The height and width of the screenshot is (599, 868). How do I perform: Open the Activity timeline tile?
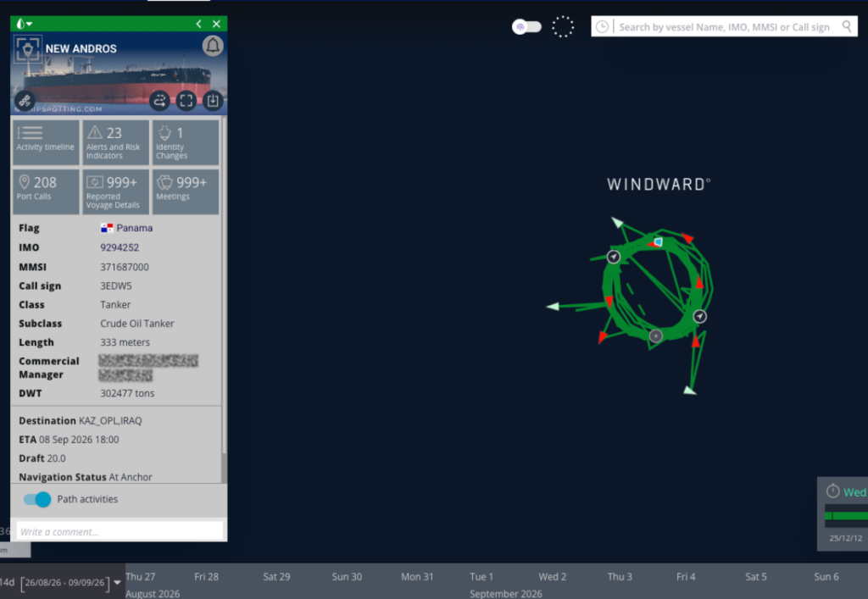(x=46, y=142)
